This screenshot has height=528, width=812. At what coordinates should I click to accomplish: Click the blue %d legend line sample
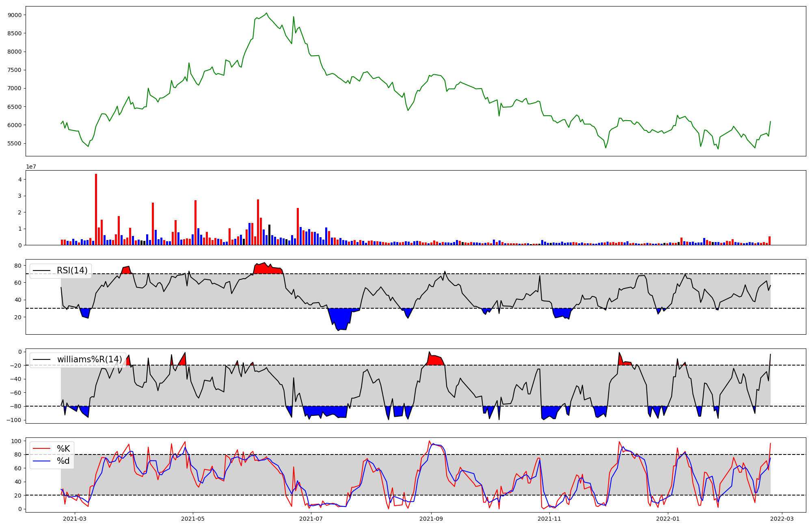(41, 461)
